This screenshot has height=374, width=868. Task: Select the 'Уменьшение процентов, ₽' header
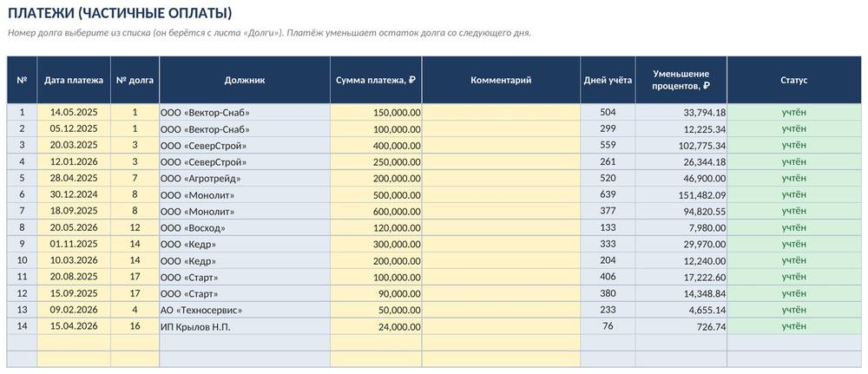[x=681, y=80]
